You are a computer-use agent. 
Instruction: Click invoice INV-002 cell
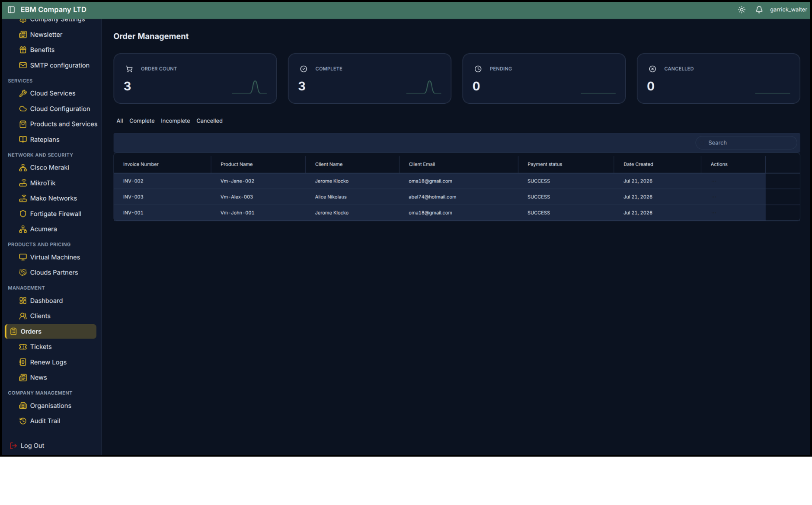click(x=133, y=181)
